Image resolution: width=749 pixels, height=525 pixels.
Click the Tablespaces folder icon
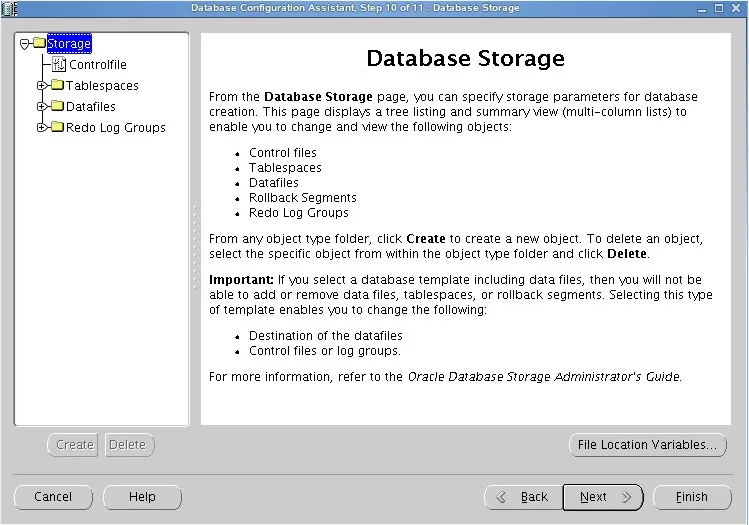coord(57,85)
